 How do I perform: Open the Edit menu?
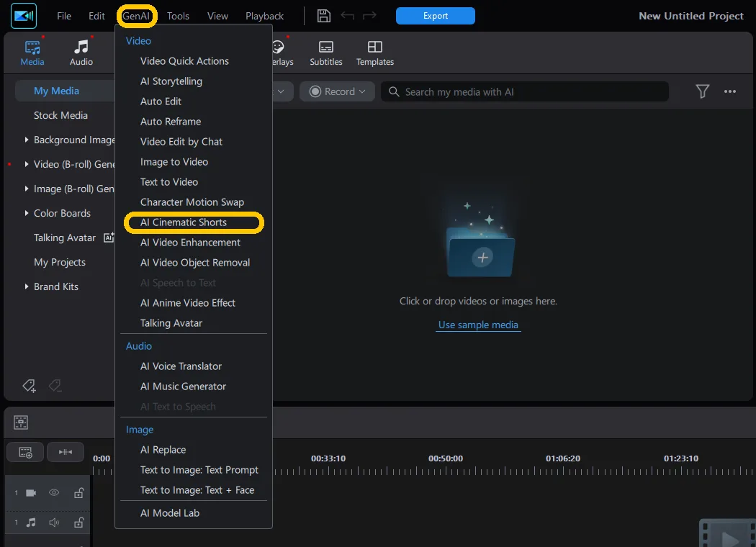[96, 16]
